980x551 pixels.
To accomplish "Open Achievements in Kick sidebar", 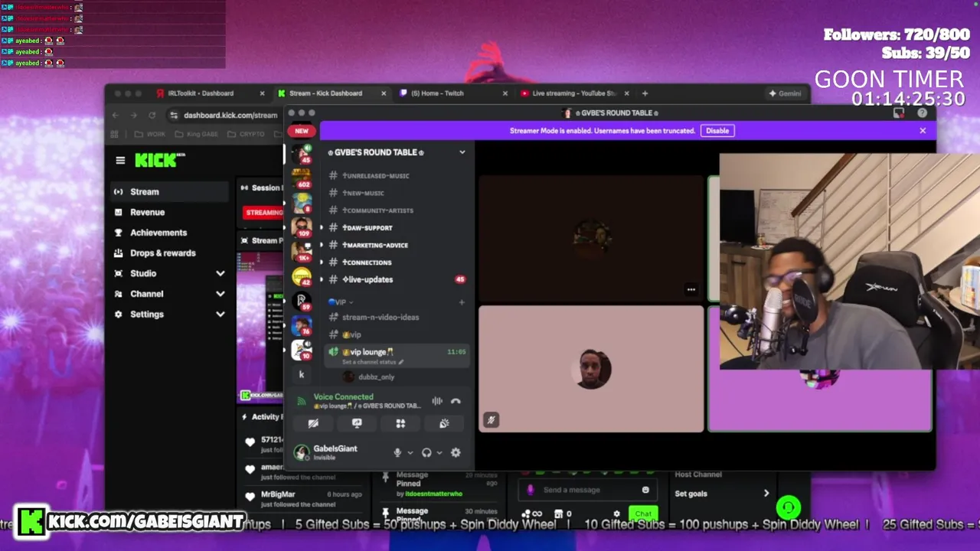I will [x=170, y=233].
